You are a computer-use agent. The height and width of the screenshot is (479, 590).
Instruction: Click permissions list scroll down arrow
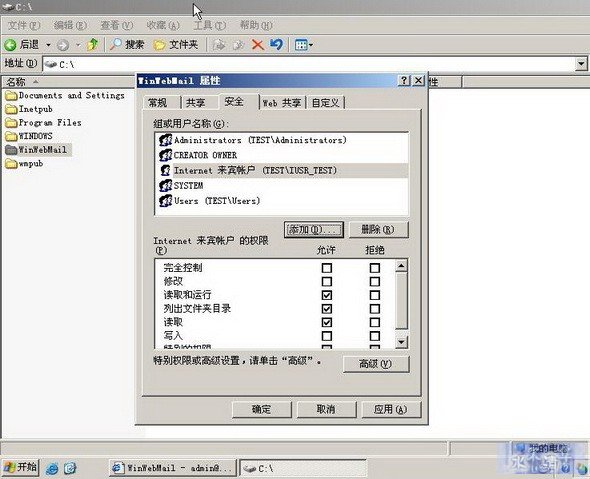(x=401, y=342)
